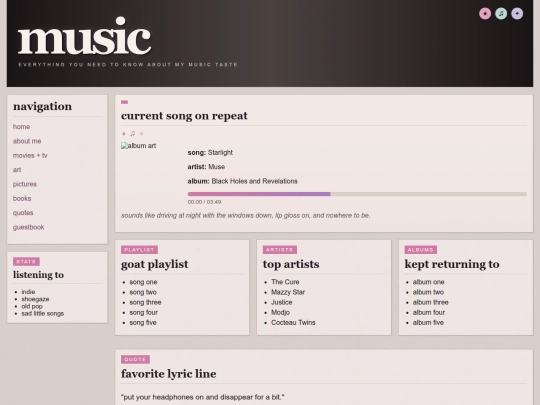Click 'Mazzy Star' in top artists
Screen dimensions: 540x405
click(288, 292)
